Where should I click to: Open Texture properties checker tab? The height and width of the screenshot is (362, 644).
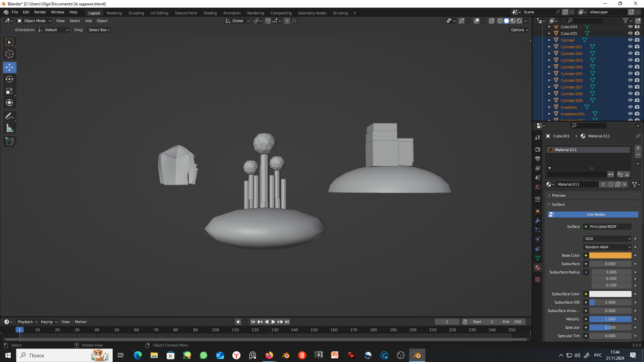click(x=538, y=279)
